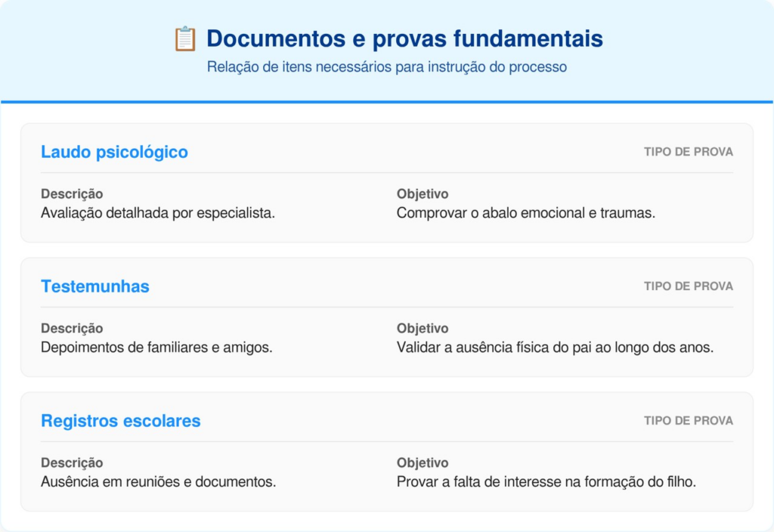Click 'TIPO DE PROVA' tag in Testemunhas card
The image size is (774, 532).
(x=688, y=286)
